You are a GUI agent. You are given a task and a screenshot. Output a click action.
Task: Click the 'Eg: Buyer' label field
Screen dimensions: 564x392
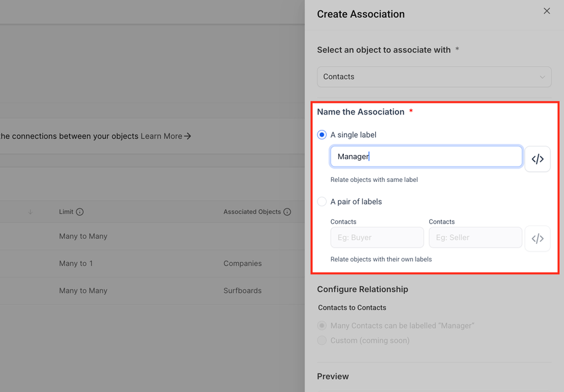click(x=377, y=238)
